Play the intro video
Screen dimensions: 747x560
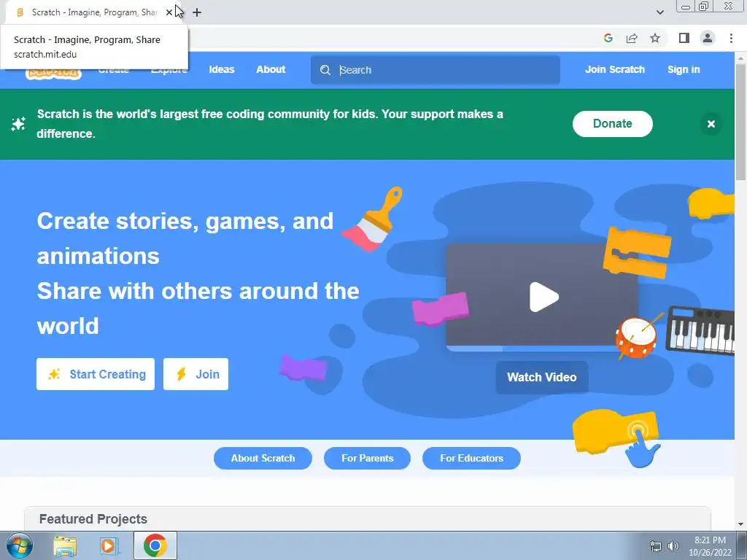coord(543,297)
